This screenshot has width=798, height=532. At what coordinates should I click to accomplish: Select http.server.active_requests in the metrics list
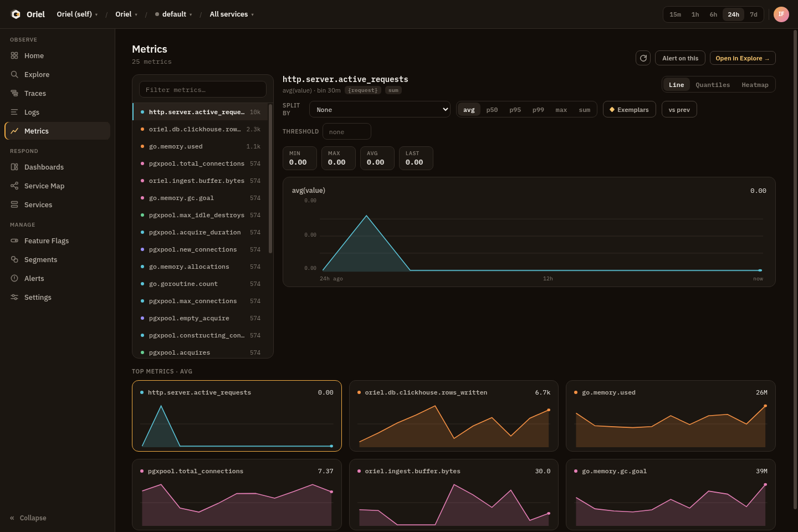(201, 112)
